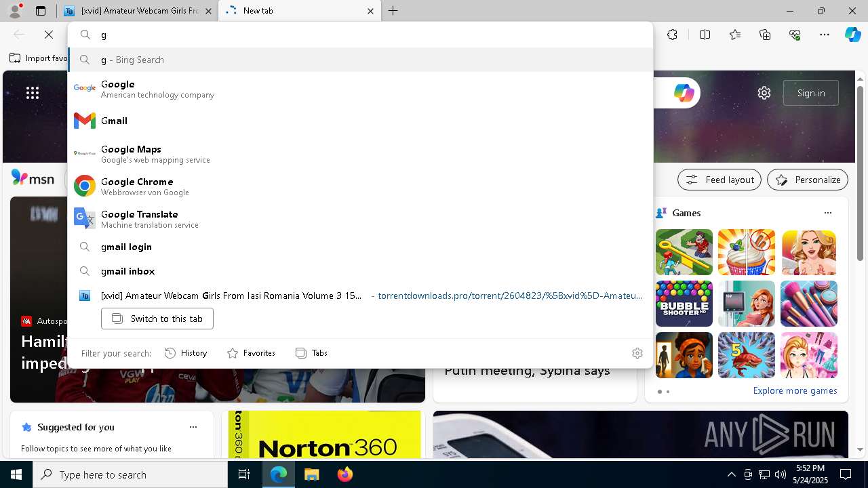Click the volume speaker tray icon

tap(781, 474)
